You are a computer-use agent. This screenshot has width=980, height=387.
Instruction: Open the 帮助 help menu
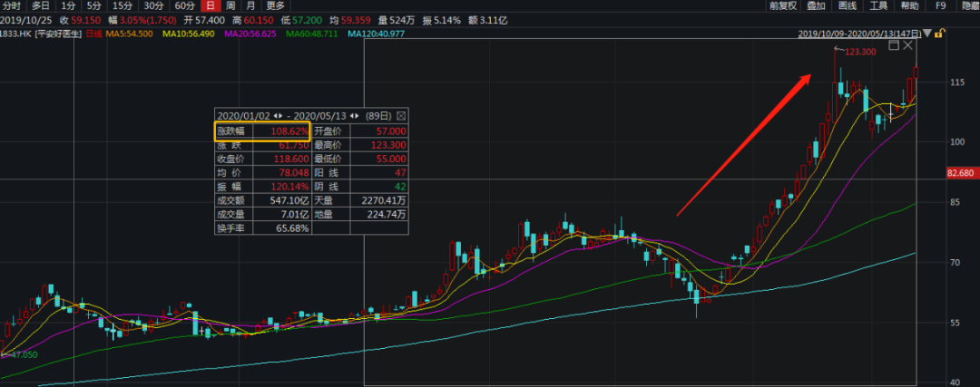[x=909, y=5]
